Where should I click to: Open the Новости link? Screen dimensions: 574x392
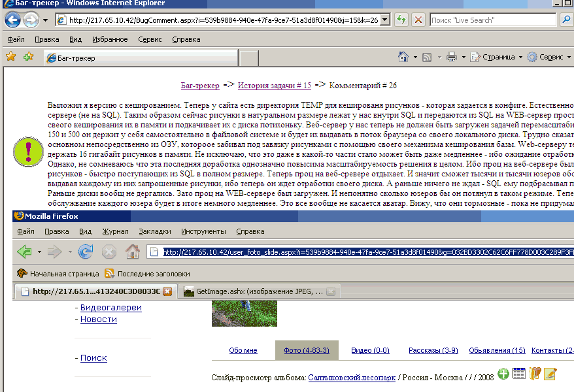point(99,319)
